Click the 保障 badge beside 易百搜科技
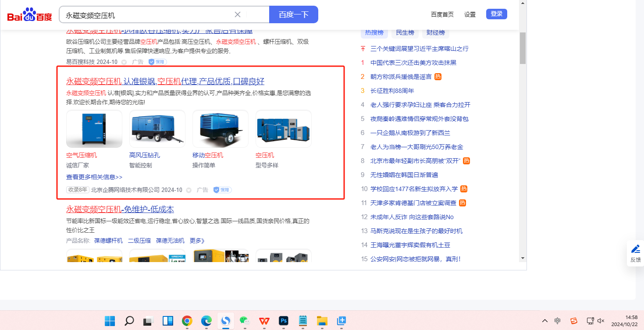Viewport: 644px width, 330px height. click(x=157, y=62)
